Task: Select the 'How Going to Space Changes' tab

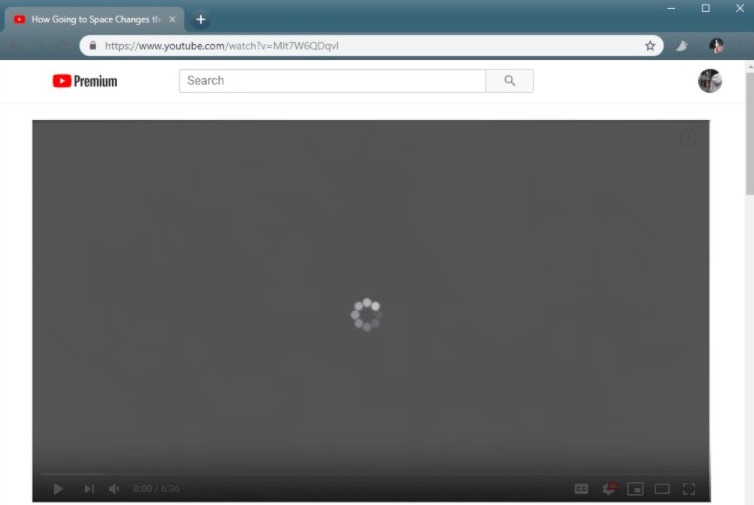Action: (x=90, y=19)
